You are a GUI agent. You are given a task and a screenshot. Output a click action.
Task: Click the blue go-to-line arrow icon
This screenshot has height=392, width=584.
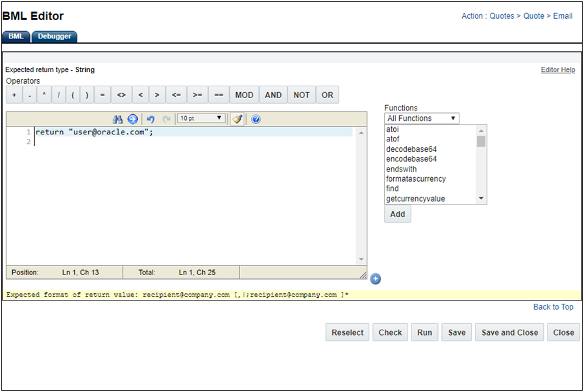pyautogui.click(x=132, y=119)
